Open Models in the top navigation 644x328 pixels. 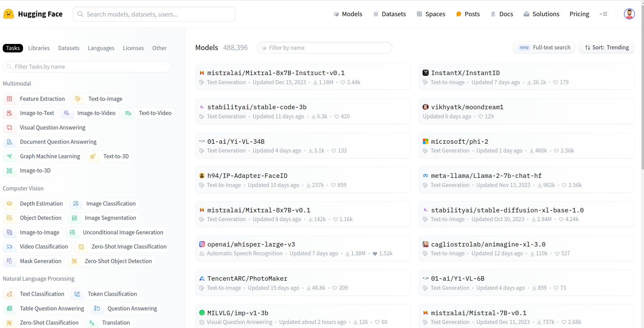pos(348,14)
